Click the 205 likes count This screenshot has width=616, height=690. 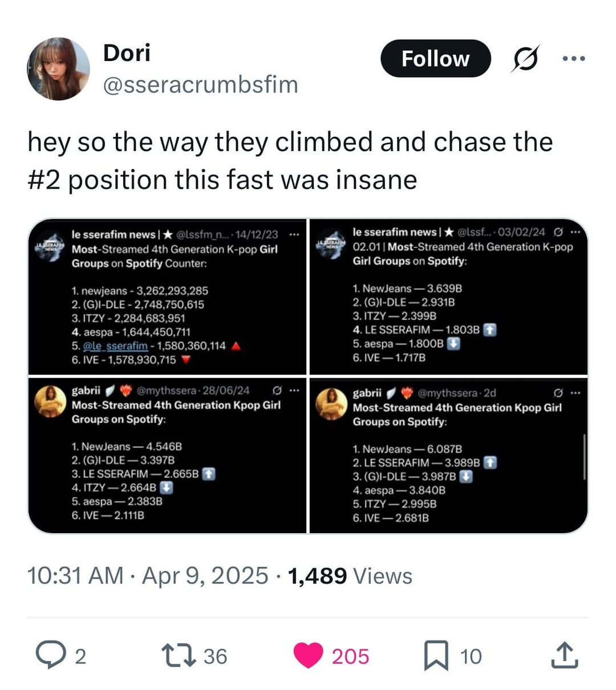350,656
